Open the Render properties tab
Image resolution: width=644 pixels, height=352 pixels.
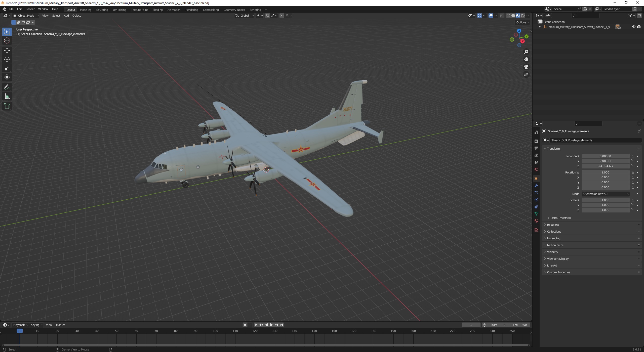point(536,141)
